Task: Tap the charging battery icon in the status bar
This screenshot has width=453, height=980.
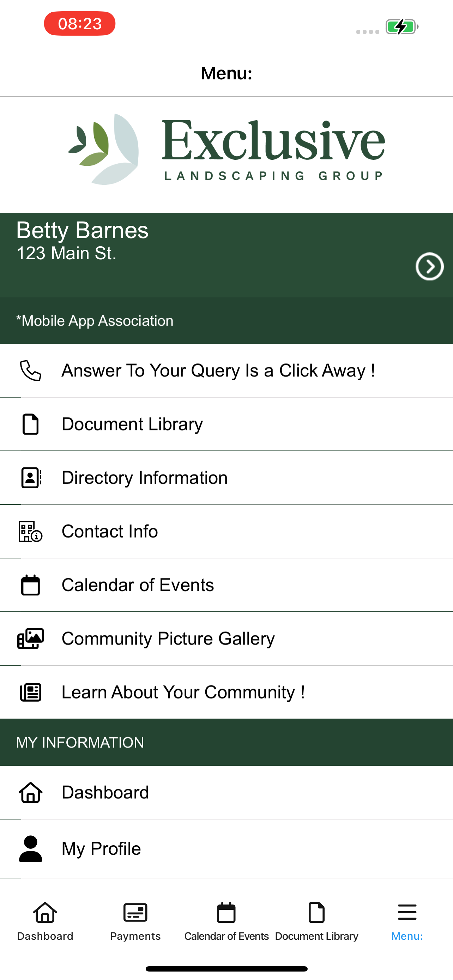Action: click(x=402, y=26)
